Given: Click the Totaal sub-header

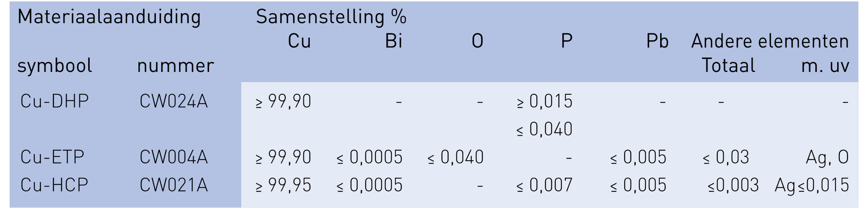Looking at the screenshot, I should tap(728, 65).
